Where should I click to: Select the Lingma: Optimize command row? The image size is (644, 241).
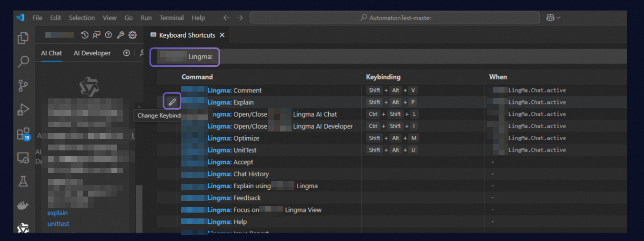coord(392,138)
